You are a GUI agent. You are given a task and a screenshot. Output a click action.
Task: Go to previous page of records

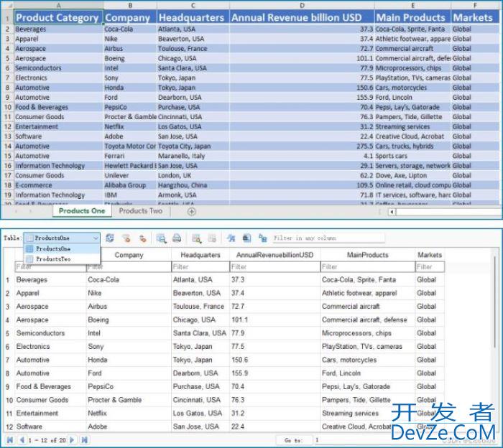22,440
